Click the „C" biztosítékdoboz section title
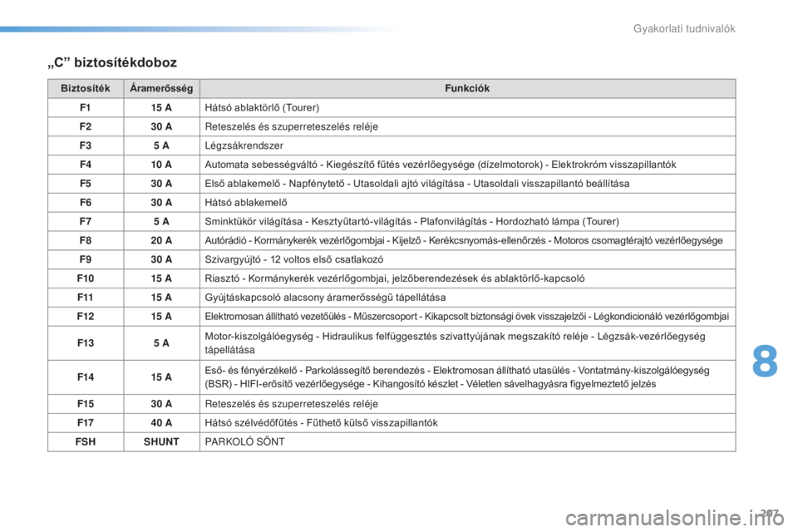 click(113, 62)
